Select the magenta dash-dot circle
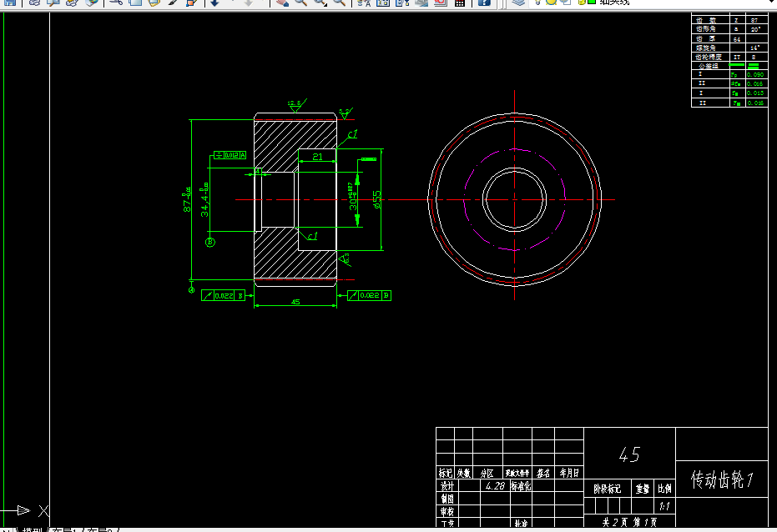Viewport: 777px width, 532px height. pyautogui.click(x=514, y=199)
